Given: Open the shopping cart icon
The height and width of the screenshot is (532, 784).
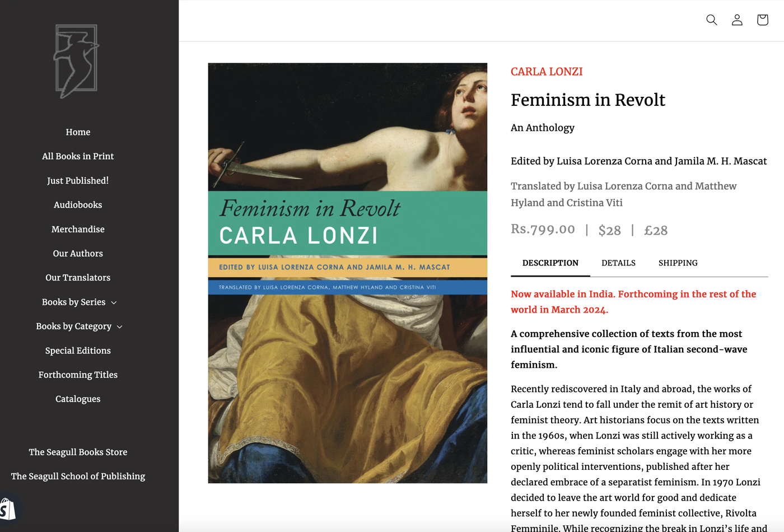Looking at the screenshot, I should coord(762,20).
